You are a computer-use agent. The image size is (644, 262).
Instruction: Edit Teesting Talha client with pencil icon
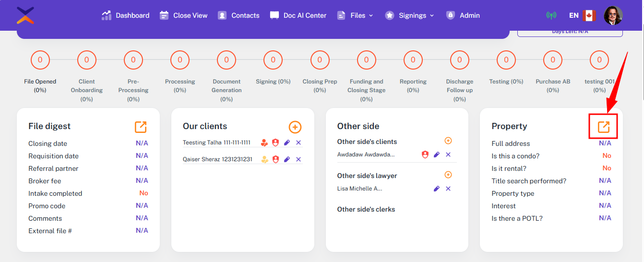(x=287, y=143)
